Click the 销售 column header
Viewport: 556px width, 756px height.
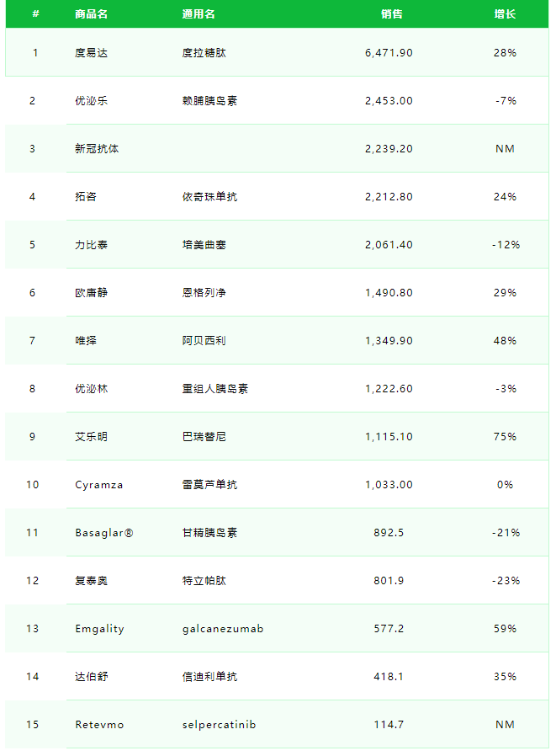[x=391, y=14]
